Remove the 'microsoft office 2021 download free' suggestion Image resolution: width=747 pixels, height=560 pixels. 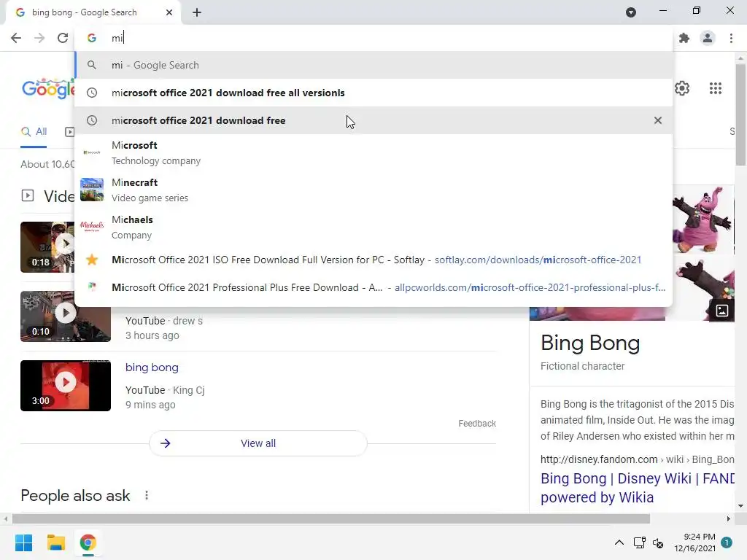[x=658, y=120]
